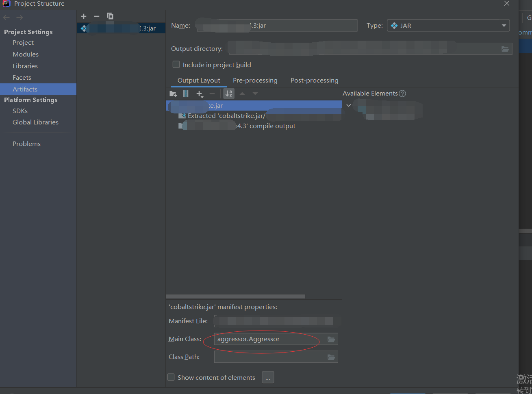Navigate forward with right arrow

[x=20, y=17]
